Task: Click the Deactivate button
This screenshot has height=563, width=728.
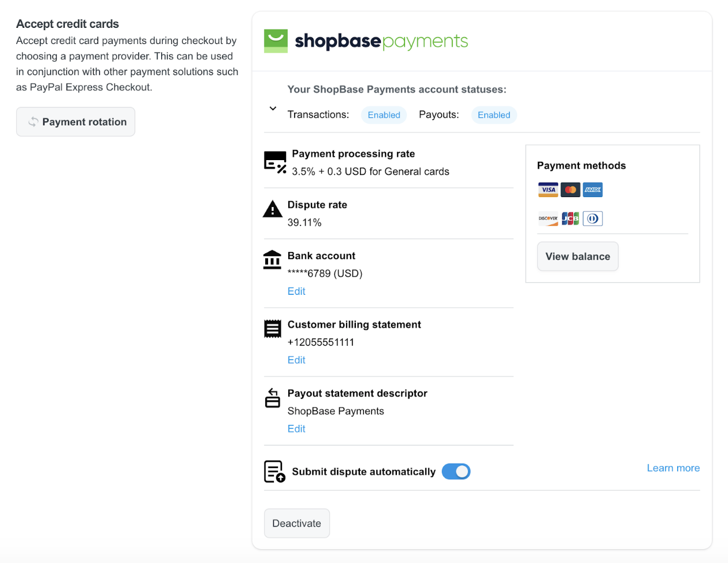Action: pyautogui.click(x=297, y=523)
